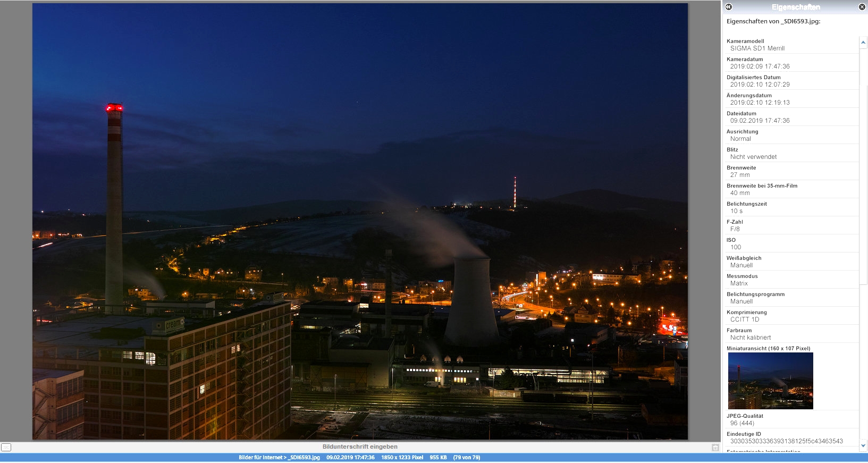The image size is (868, 463).
Task: Click the Miniaturansicht thumbnail preview
Action: [770, 381]
